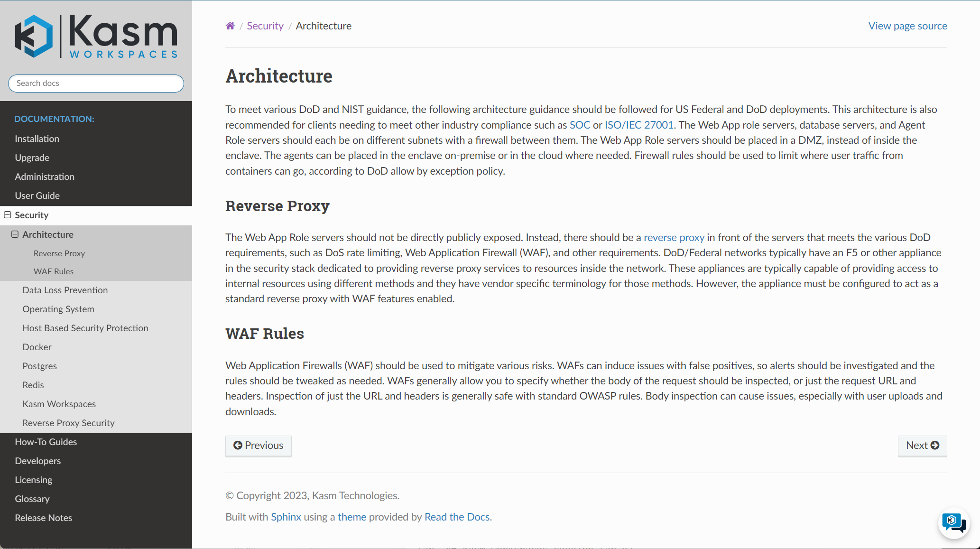Open the Read the Docs link
980x549 pixels.
pyautogui.click(x=457, y=517)
